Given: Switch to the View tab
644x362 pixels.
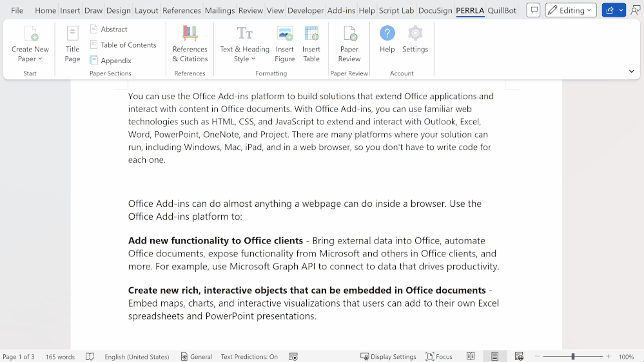Looking at the screenshot, I should 275,10.
